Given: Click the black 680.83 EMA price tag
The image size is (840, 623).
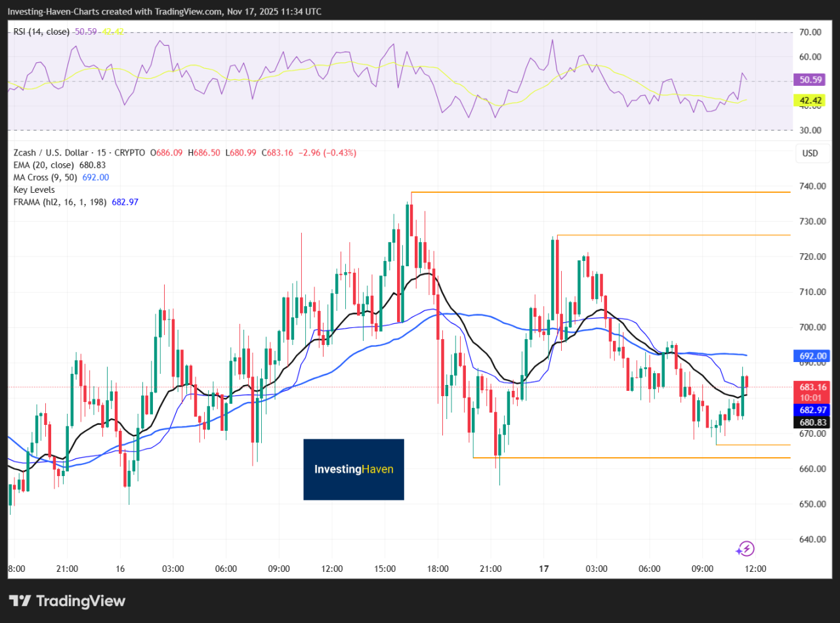Looking at the screenshot, I should click(812, 422).
